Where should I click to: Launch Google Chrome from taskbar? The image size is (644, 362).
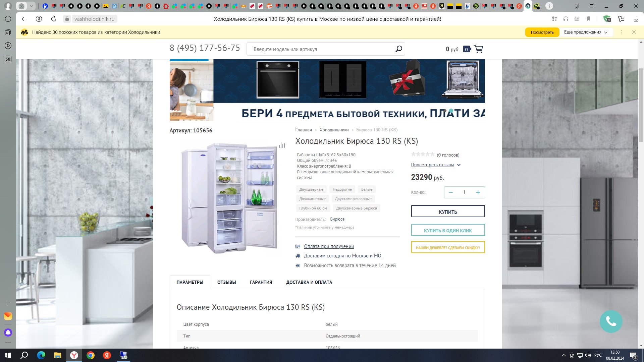click(91, 355)
